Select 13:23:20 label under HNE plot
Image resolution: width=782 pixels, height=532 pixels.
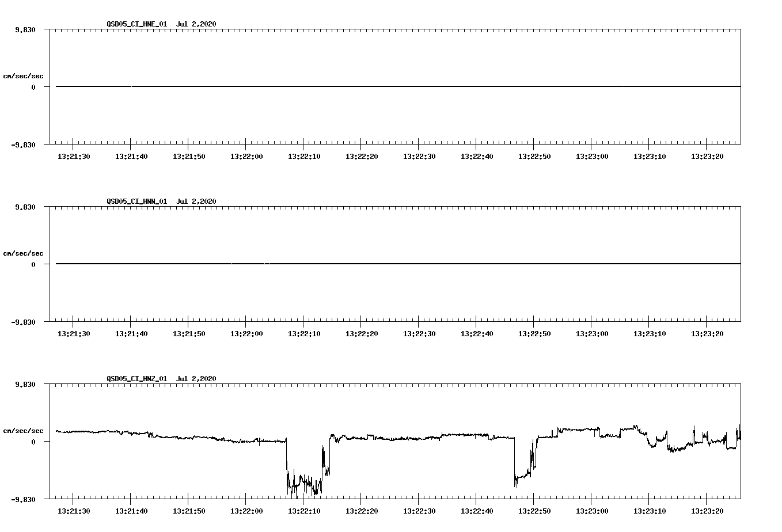pos(707,157)
